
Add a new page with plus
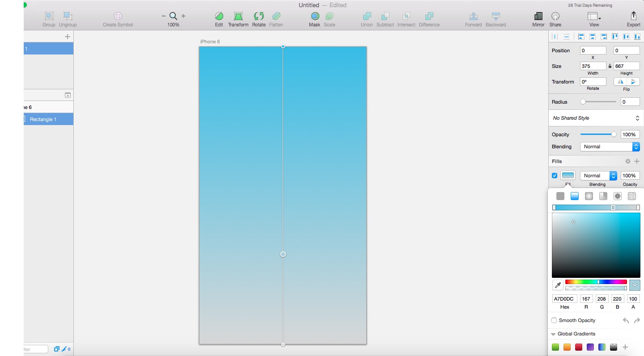(68, 37)
